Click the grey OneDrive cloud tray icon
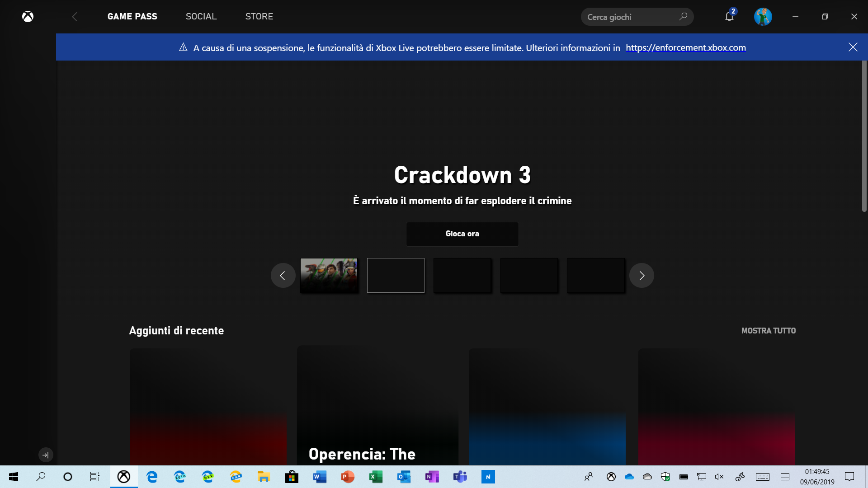This screenshot has width=868, height=488. click(x=647, y=477)
